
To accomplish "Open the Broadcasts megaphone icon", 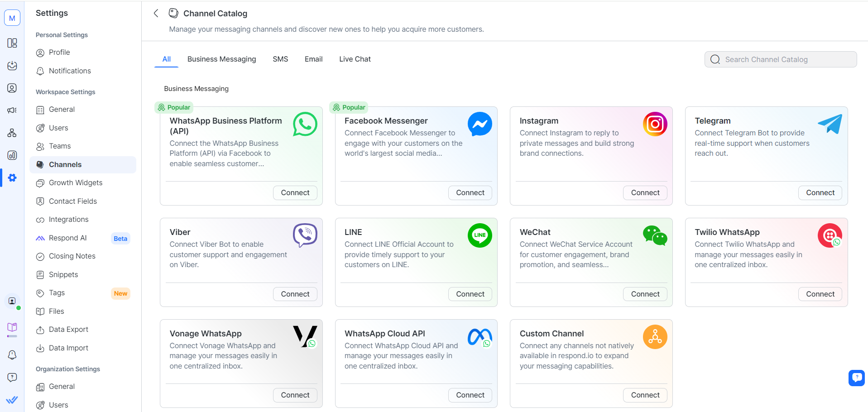I will 12,110.
